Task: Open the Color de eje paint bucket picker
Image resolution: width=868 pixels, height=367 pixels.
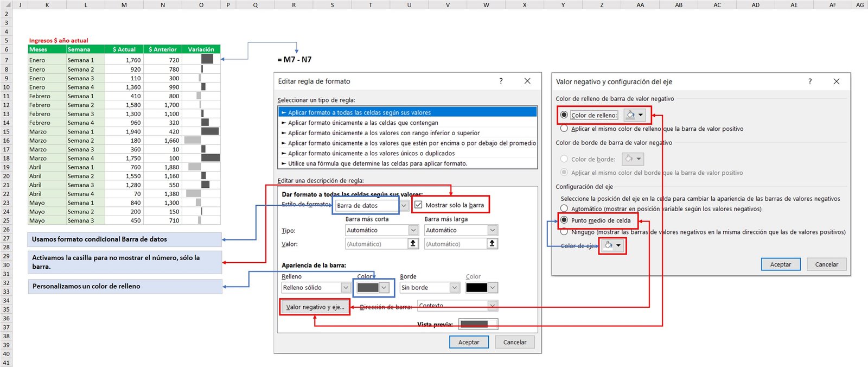Action: point(613,245)
